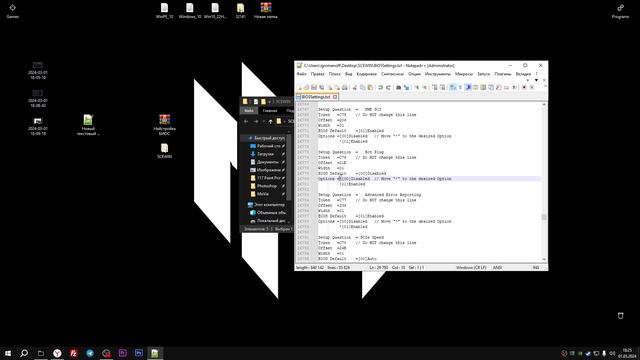Select the Games desktop shortcut

[x=13, y=11]
